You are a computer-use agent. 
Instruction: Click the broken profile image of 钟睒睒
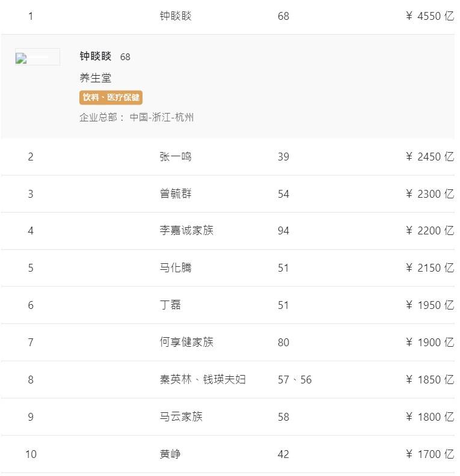37,57
